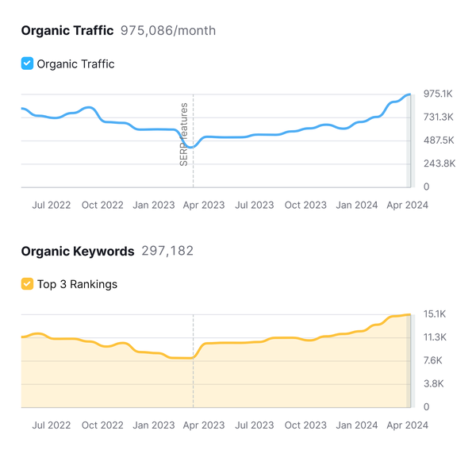476x454 pixels.
Task: Click the highlighted end bar of keywords chart
Action: [409, 361]
